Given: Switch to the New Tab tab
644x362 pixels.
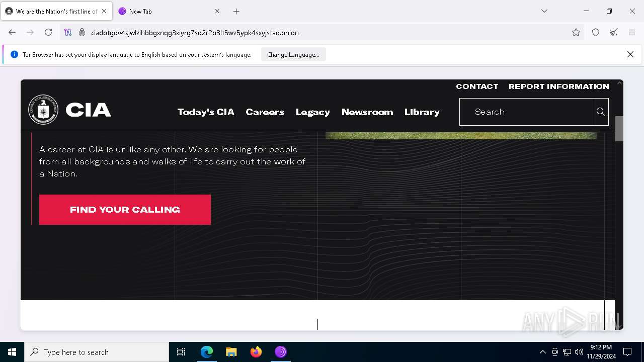Looking at the screenshot, I should 170,11.
